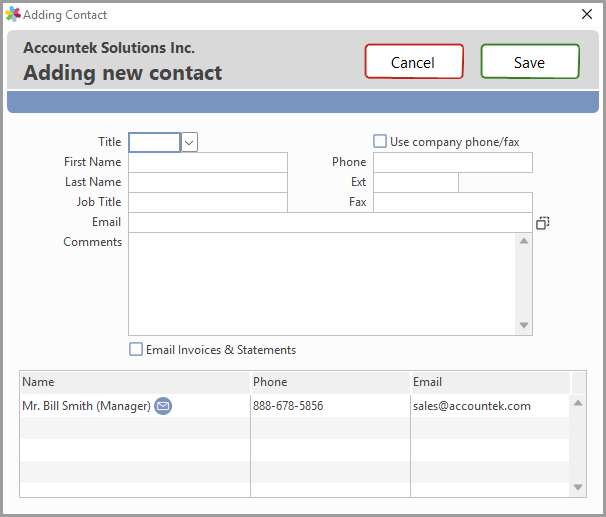Click contacts list scrollbar up arrow

[x=578, y=403]
